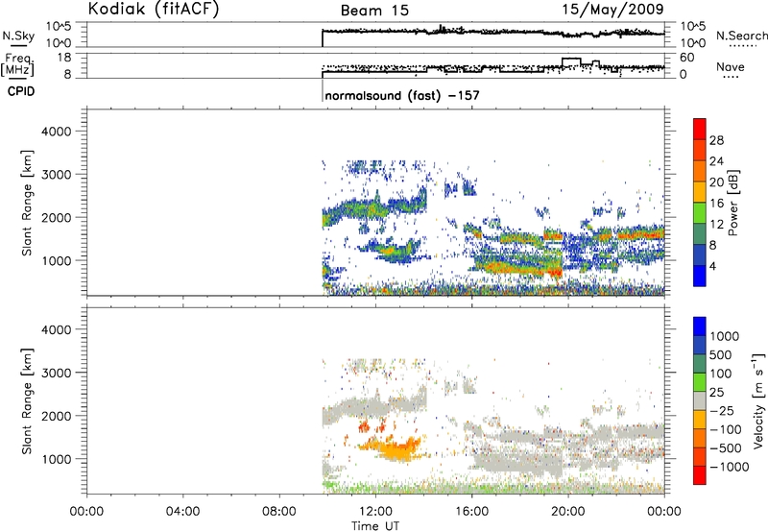The image size is (768, 532).
Task: Click the velocity panel 'Slant Range [km]' label
Action: pyautogui.click(x=27, y=401)
